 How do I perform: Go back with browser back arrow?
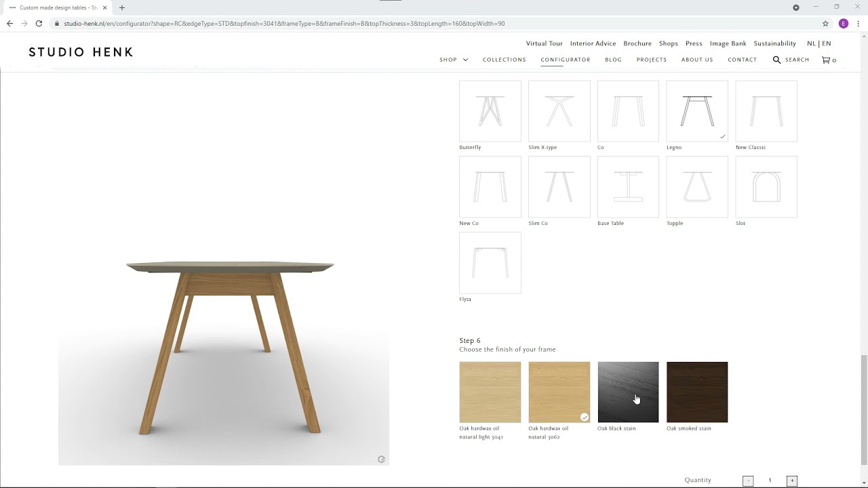click(9, 23)
